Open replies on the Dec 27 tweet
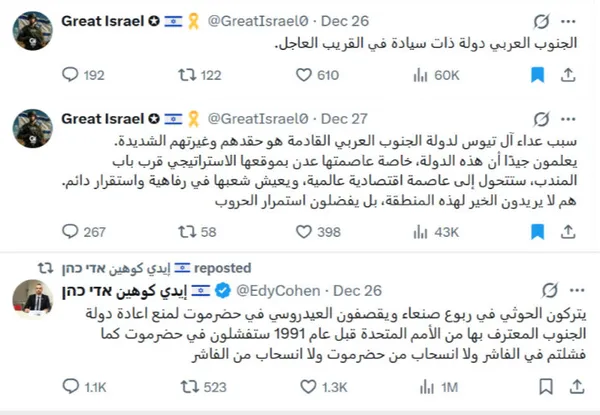600x415 pixels. click(69, 231)
